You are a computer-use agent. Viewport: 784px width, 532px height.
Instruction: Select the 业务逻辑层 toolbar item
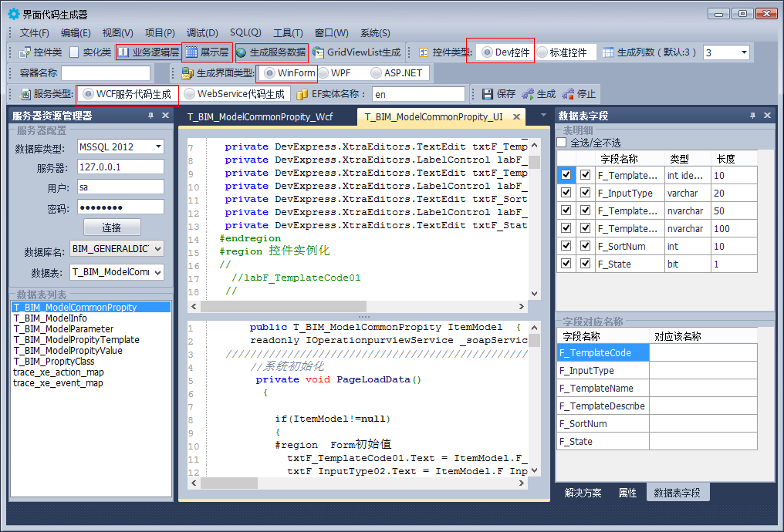(148, 52)
